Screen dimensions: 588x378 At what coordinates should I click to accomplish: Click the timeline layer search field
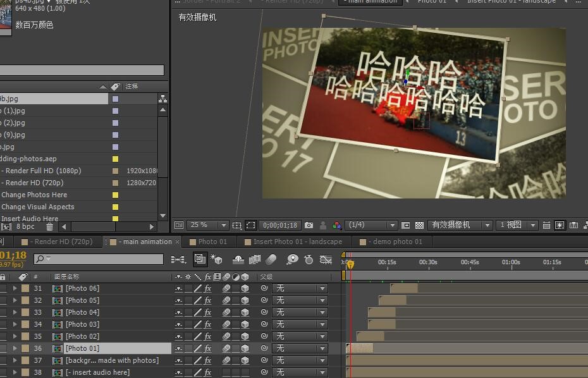[x=99, y=259]
